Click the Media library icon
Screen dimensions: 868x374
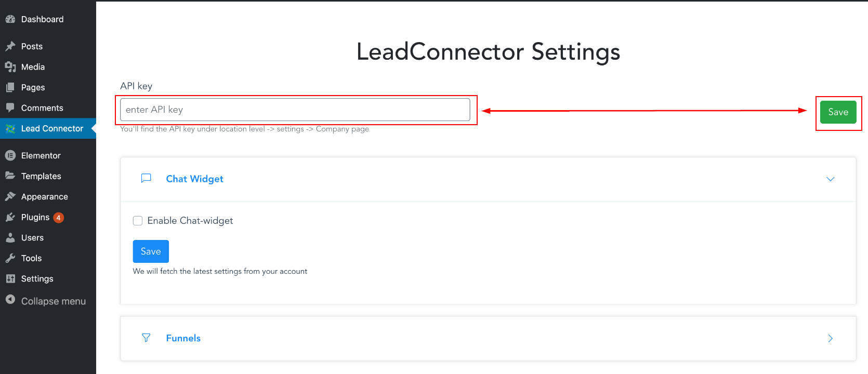10,67
